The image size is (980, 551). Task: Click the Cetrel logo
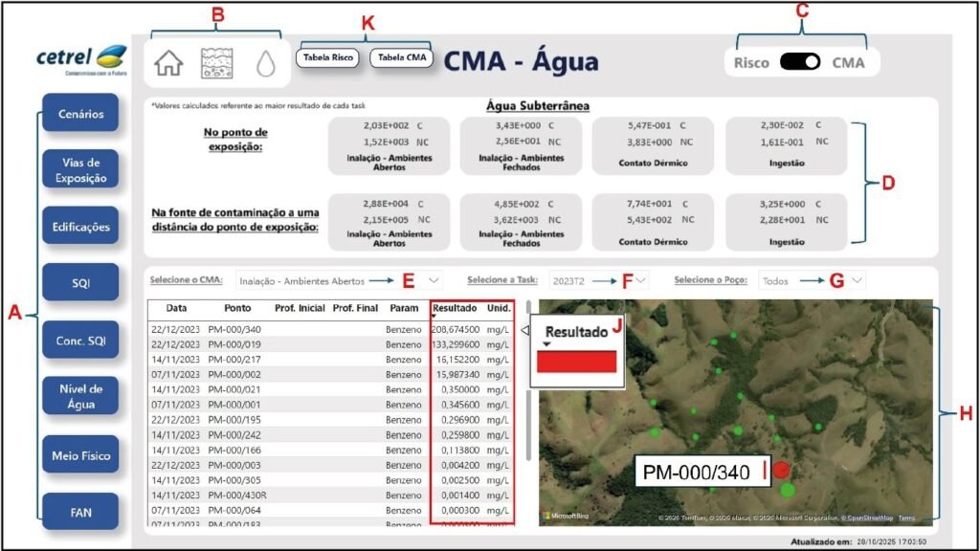point(81,59)
